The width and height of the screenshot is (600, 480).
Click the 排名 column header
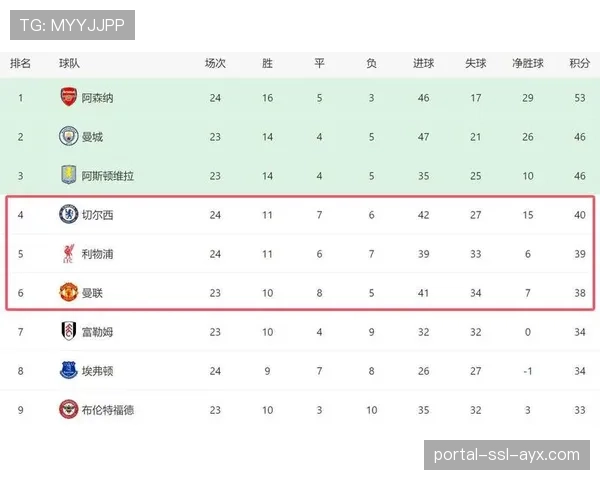coord(20,63)
